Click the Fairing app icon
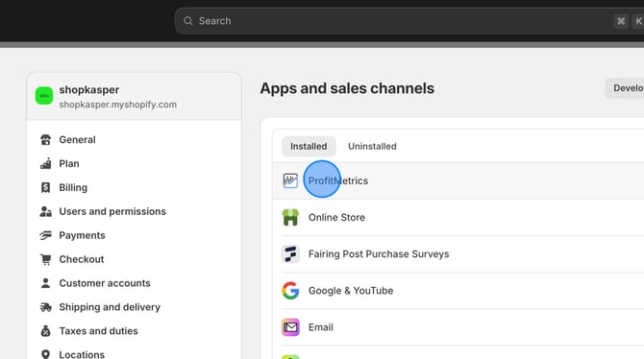Screen dimensions: 644x359 [290, 254]
